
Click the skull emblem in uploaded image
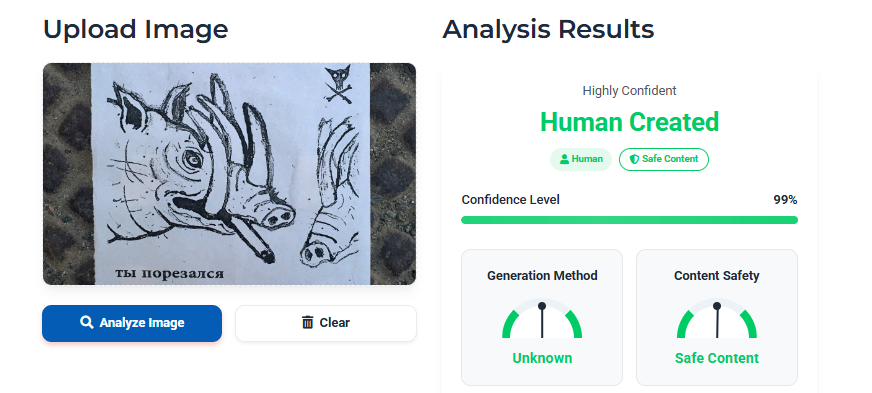click(x=338, y=83)
